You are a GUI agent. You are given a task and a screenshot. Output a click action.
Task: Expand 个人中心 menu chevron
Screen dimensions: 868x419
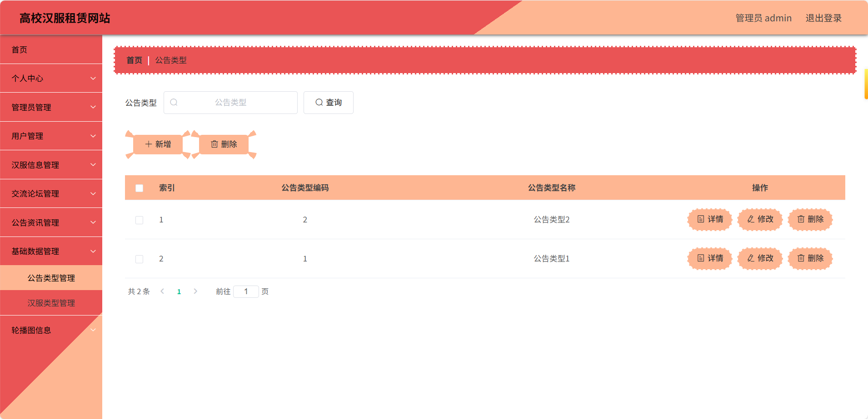pos(93,79)
